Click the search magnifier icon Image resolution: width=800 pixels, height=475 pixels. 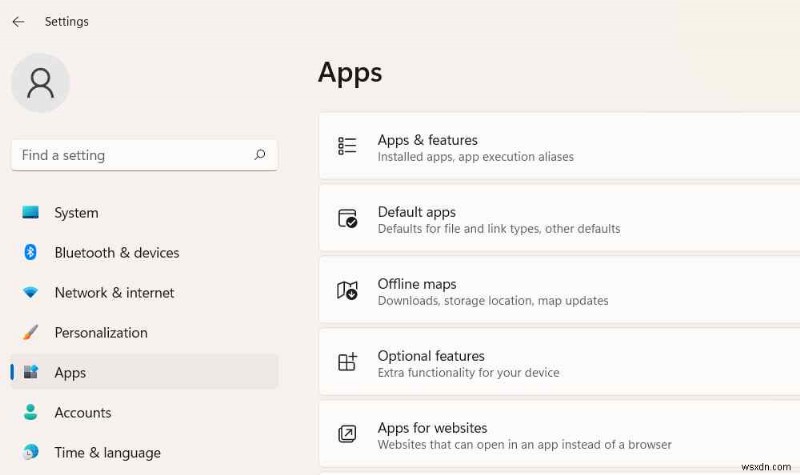(x=260, y=155)
